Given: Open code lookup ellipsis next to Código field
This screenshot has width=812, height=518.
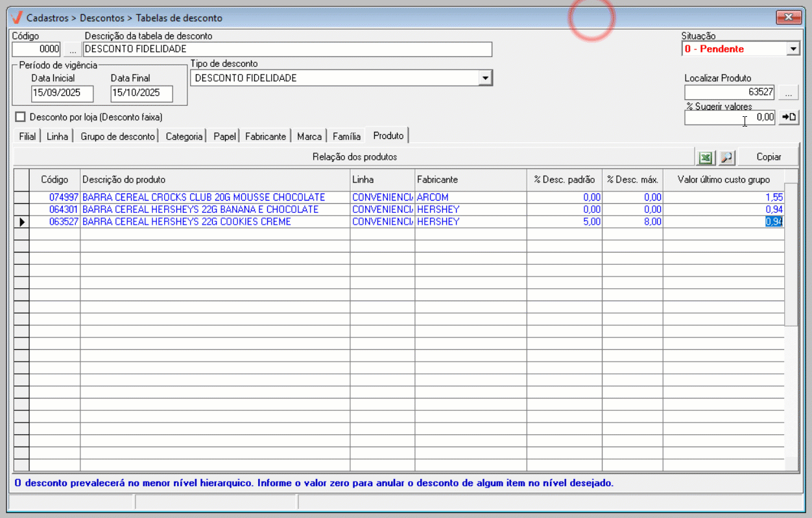Looking at the screenshot, I should point(73,49).
